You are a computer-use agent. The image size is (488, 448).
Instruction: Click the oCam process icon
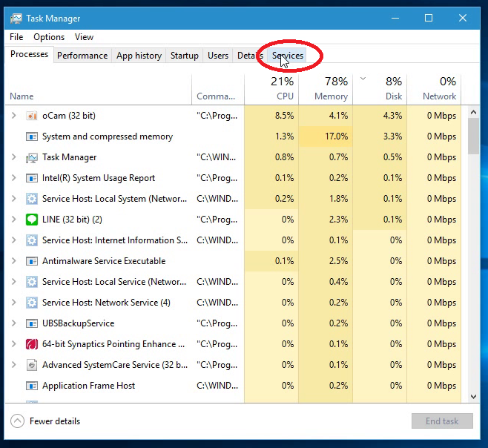[x=31, y=116]
